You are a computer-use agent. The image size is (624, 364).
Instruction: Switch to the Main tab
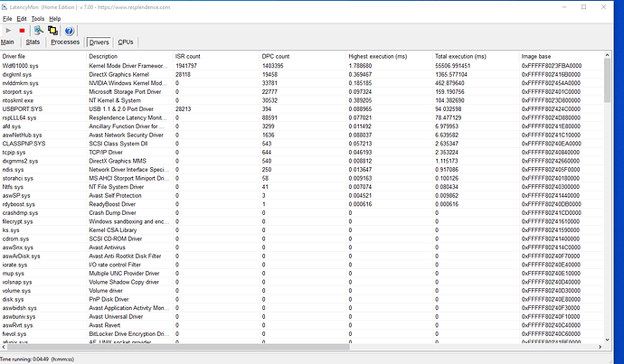[x=7, y=42]
